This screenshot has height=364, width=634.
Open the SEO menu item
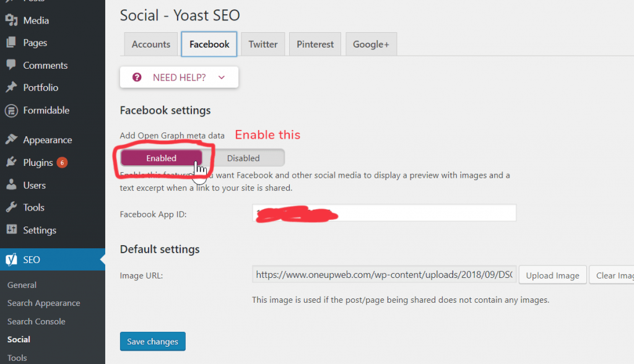coord(53,259)
